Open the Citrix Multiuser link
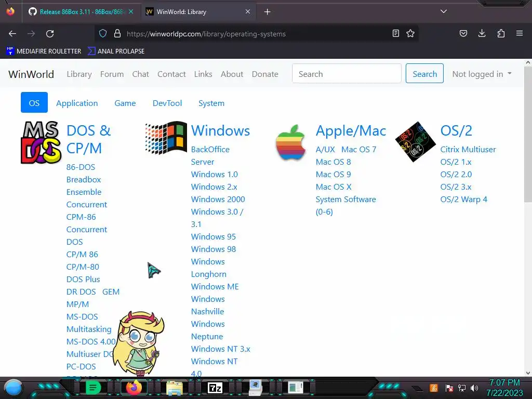 (468, 149)
